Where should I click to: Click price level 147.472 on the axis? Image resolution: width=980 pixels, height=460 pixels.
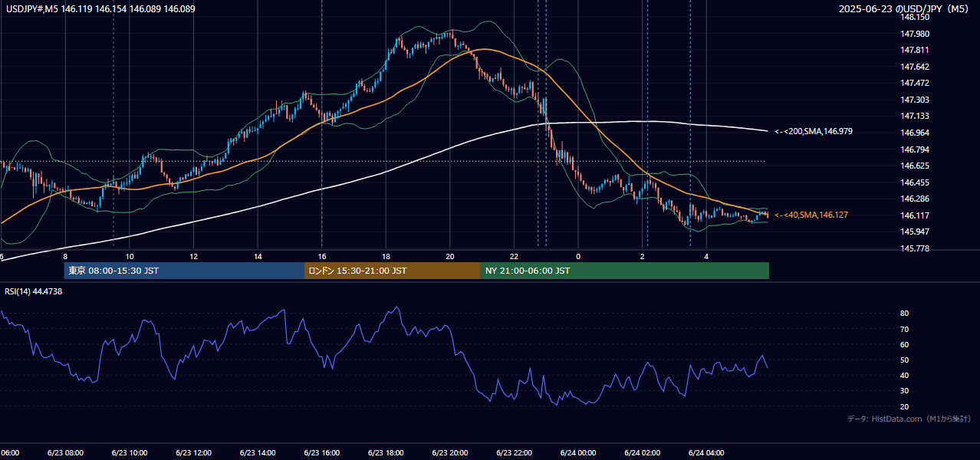pos(915,83)
